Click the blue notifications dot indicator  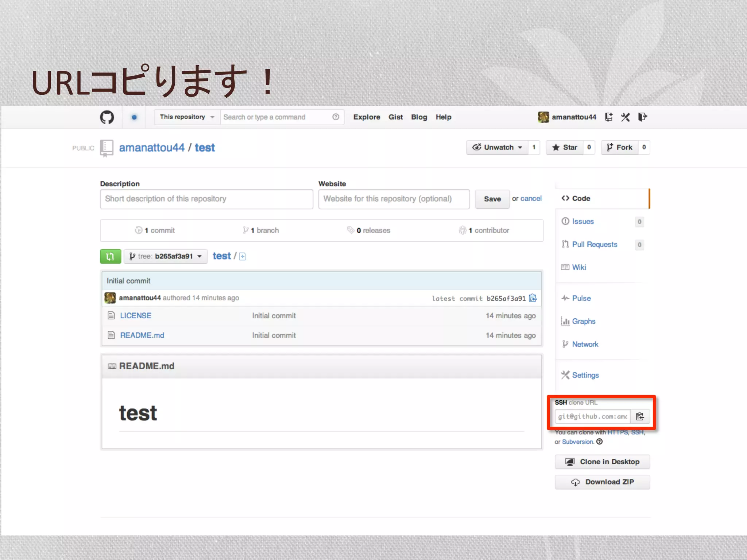point(134,117)
